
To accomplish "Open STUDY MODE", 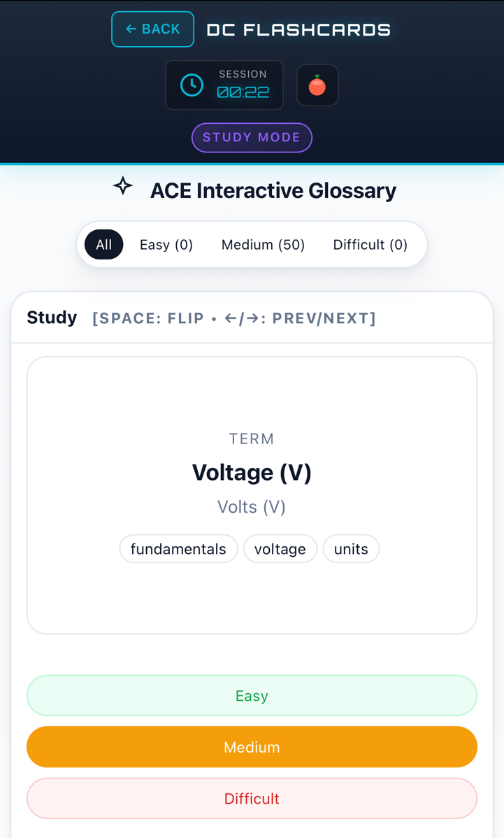I will point(252,137).
